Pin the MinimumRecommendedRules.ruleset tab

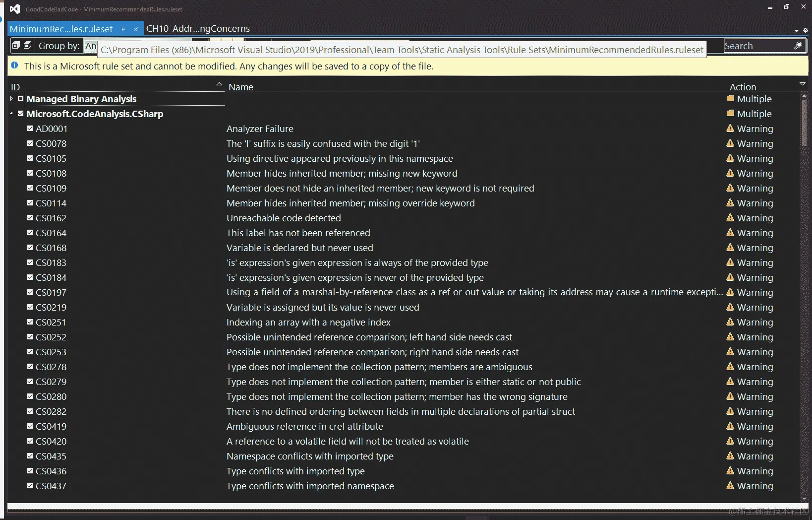coord(122,29)
